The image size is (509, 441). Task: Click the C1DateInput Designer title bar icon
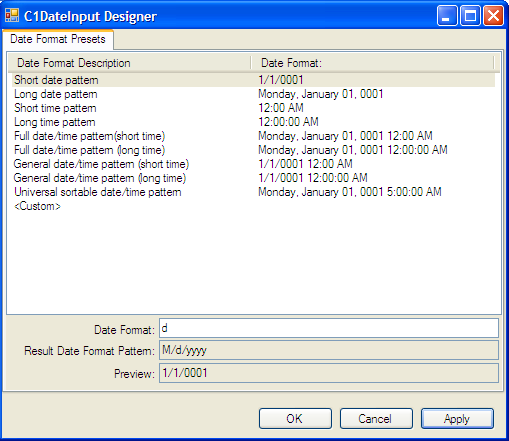click(x=12, y=16)
